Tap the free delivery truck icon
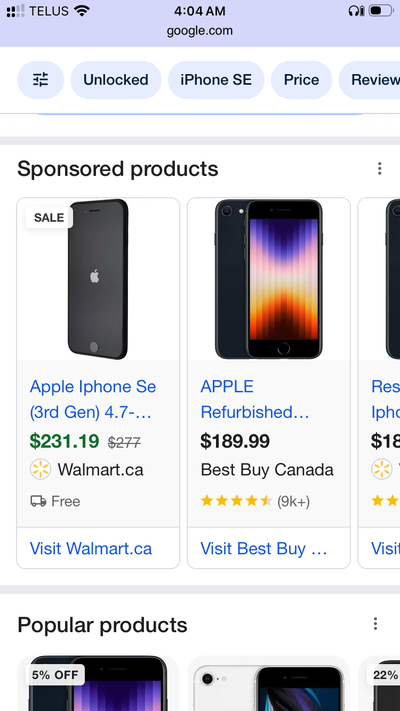 pos(38,501)
